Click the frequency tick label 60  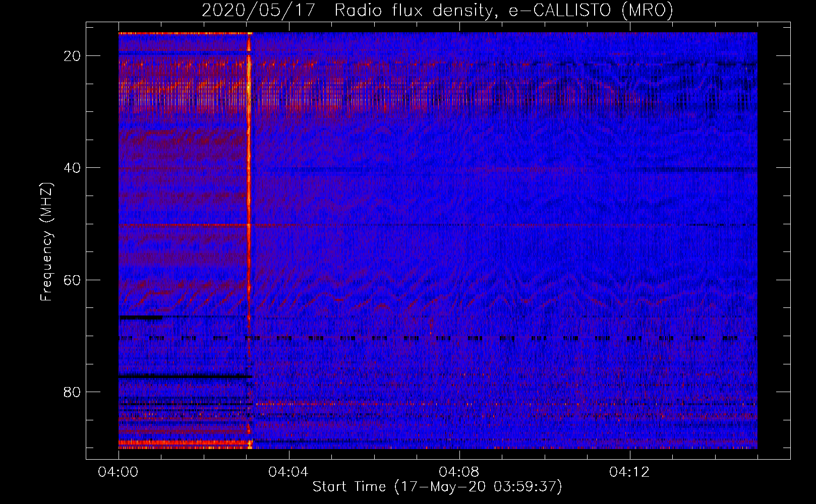click(73, 280)
